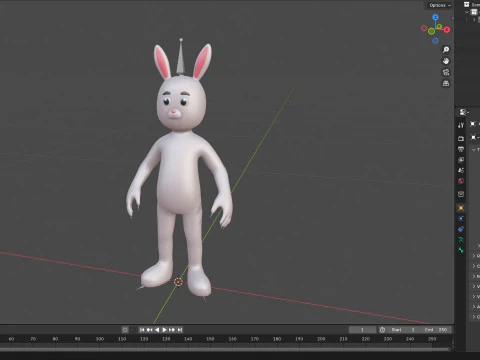Play animation in reverse

click(x=157, y=330)
